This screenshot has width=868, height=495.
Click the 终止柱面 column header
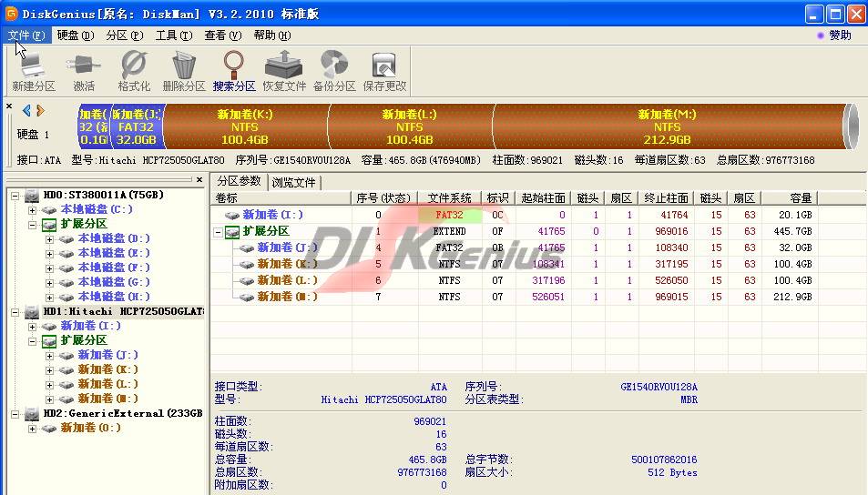[667, 198]
